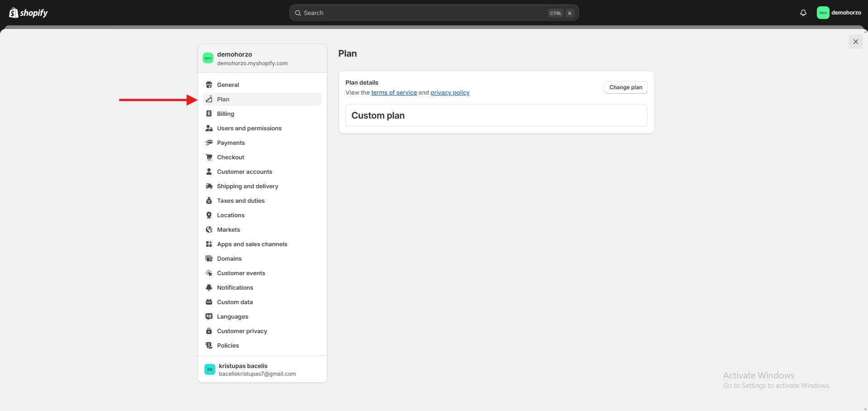The width and height of the screenshot is (868, 411).
Task: Open the Domains settings section
Action: click(x=229, y=258)
